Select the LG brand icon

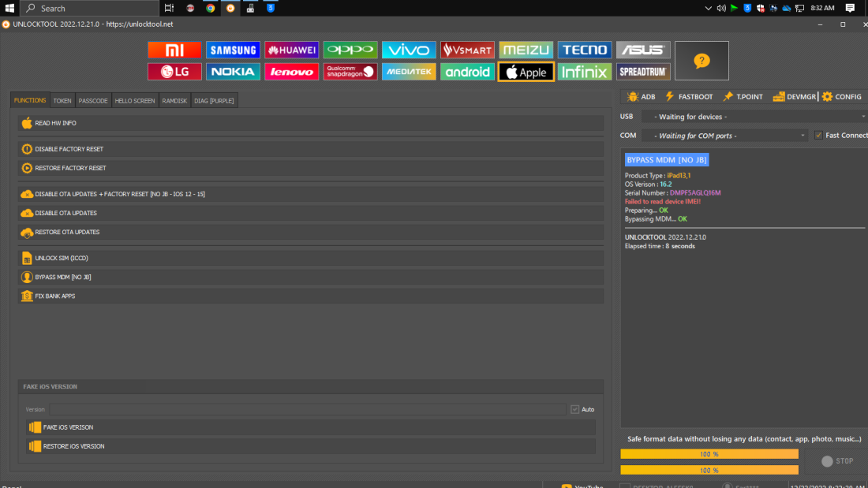point(174,72)
